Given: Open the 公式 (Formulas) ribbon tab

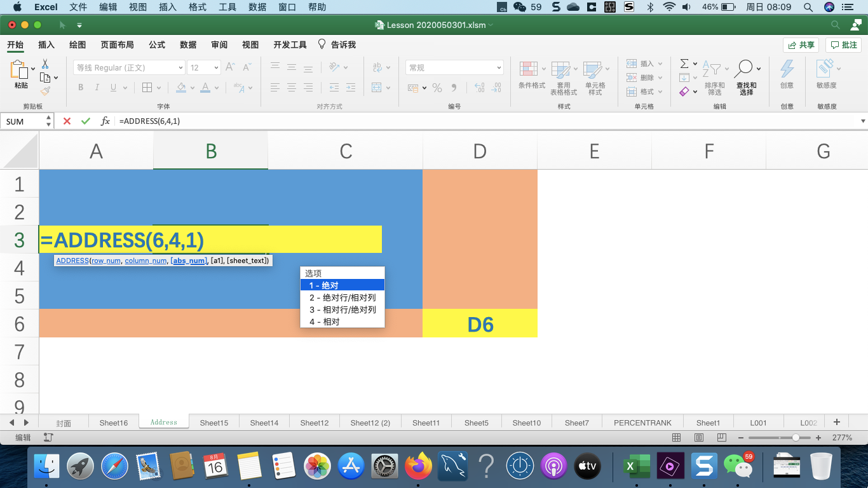Looking at the screenshot, I should [157, 44].
